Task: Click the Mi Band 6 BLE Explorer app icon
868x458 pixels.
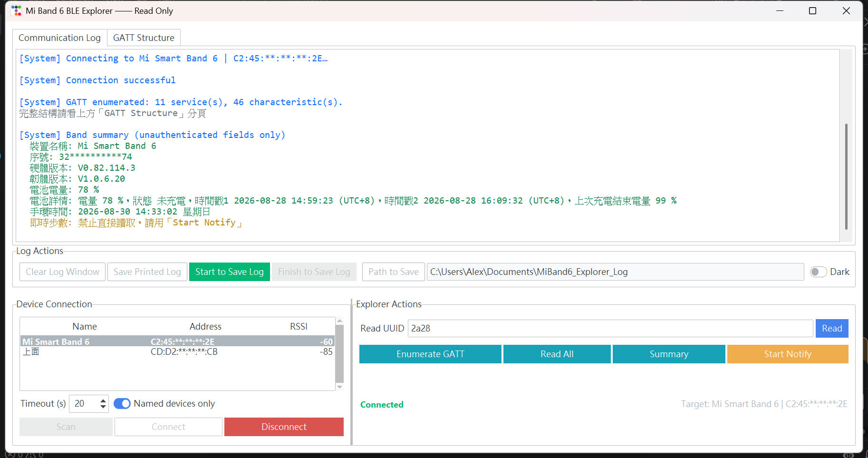Action: (16, 10)
